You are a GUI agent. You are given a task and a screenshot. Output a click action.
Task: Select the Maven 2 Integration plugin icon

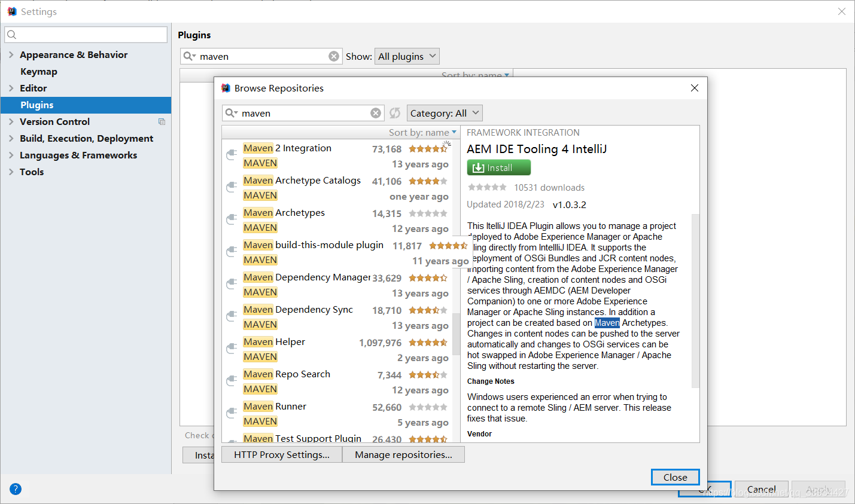click(232, 155)
